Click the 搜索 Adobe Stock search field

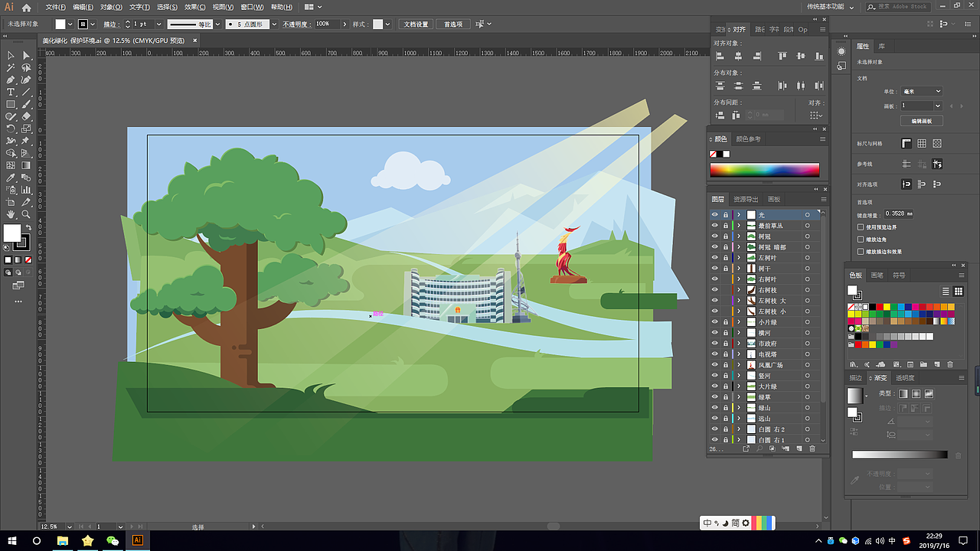898,7
